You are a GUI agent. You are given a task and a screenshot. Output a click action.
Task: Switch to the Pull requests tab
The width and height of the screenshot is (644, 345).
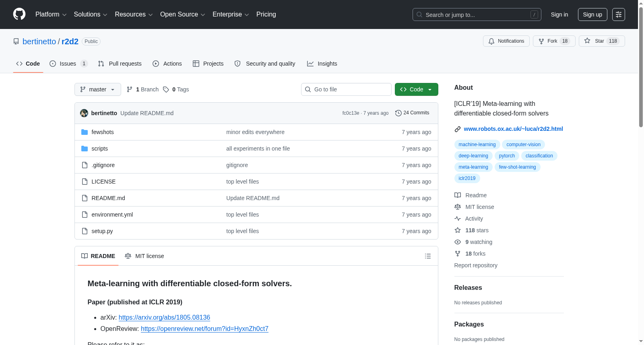[x=120, y=64]
